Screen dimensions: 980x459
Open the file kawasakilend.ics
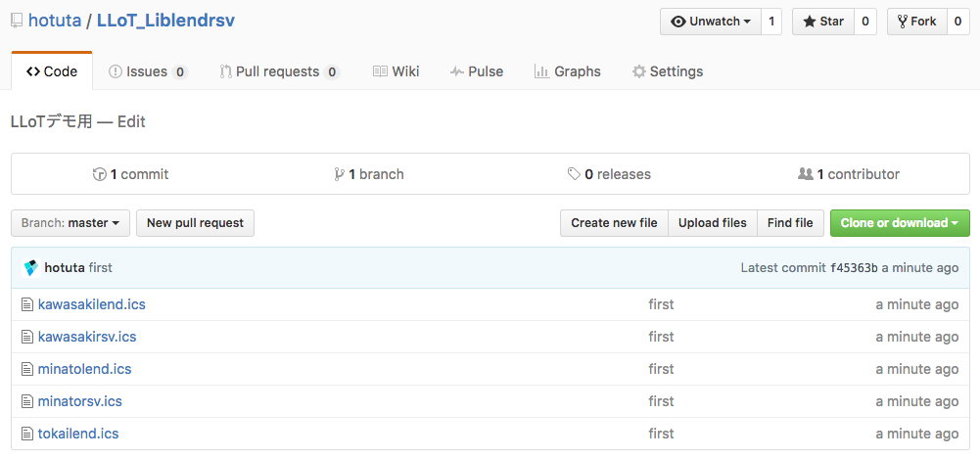point(92,304)
